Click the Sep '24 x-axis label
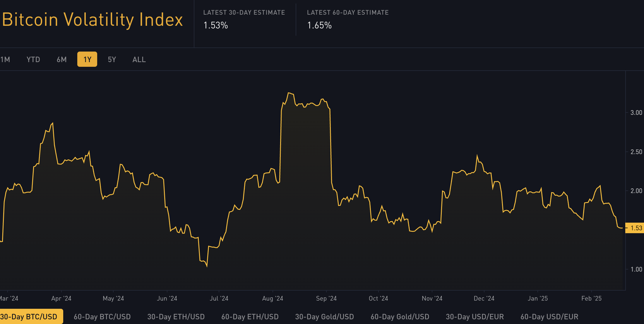644x324 pixels. coord(326,299)
